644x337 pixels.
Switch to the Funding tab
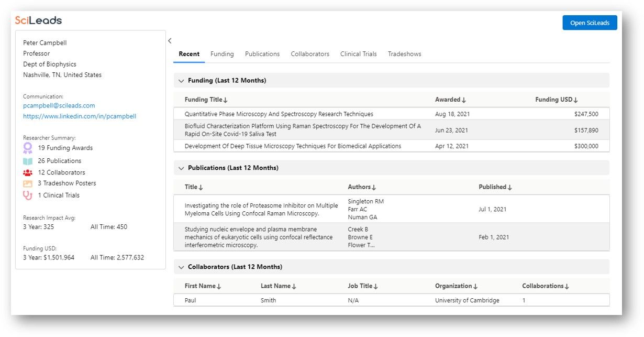(x=222, y=54)
